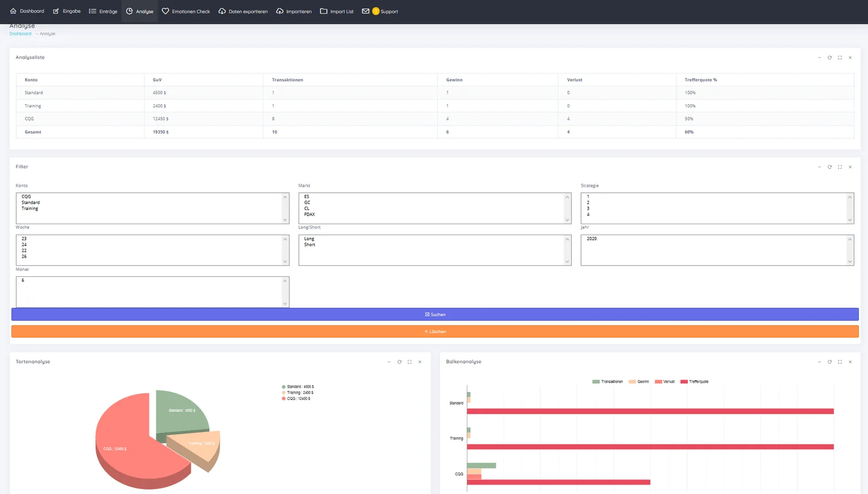Screen dimensions: 868x494
Task: Click the Dashboard breadcrumb link
Action: [20, 34]
